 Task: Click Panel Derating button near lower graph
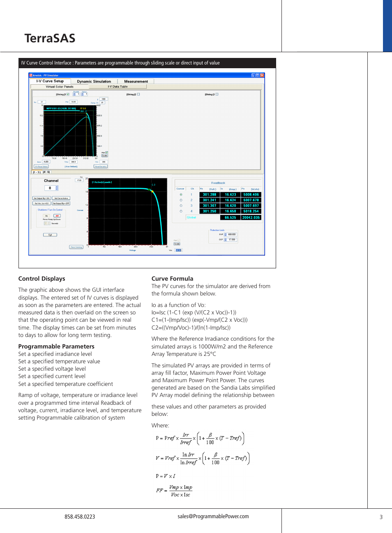[76, 247]
